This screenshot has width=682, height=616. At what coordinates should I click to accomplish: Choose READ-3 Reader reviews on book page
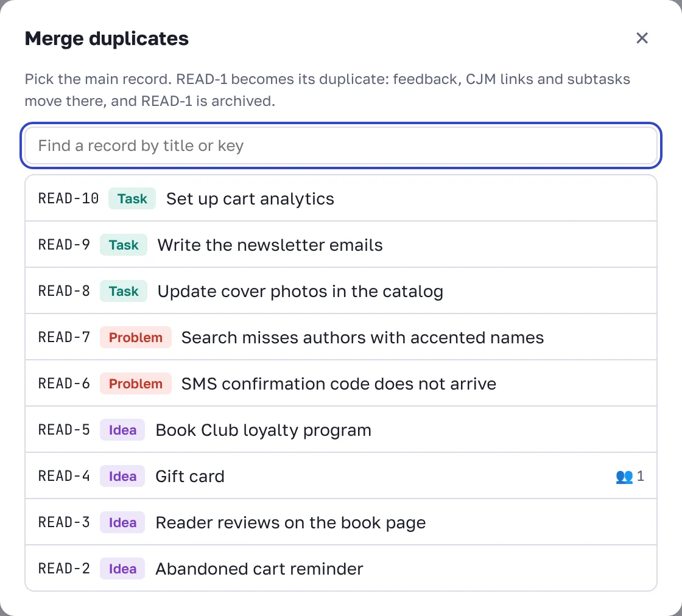[x=341, y=522]
